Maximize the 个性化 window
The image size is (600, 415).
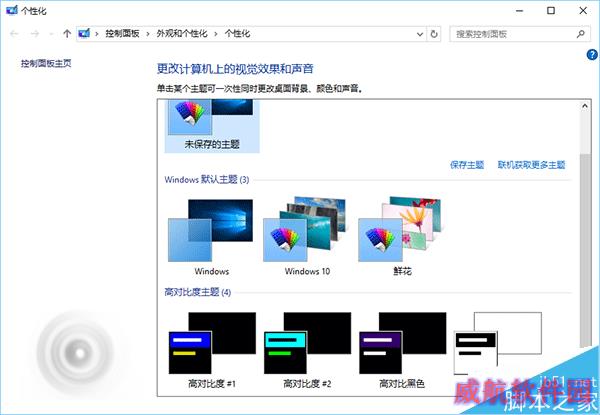click(x=551, y=11)
